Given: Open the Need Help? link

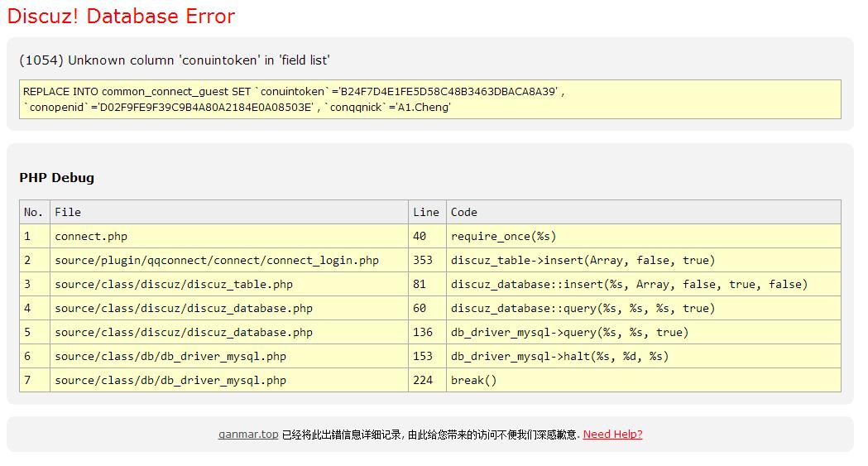Looking at the screenshot, I should 612,435.
